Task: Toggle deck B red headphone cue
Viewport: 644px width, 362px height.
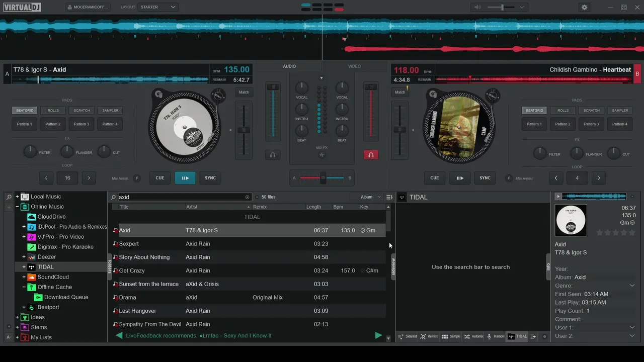Action: (x=371, y=155)
